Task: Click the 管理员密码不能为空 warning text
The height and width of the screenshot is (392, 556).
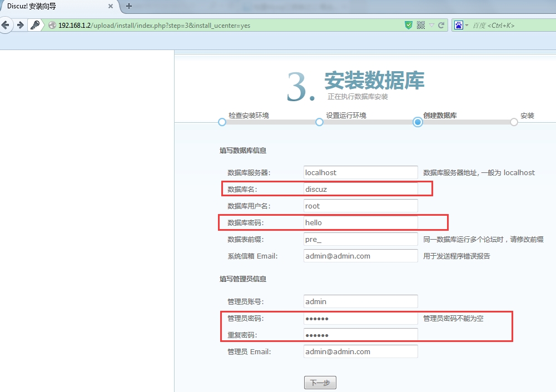Action: tap(453, 319)
